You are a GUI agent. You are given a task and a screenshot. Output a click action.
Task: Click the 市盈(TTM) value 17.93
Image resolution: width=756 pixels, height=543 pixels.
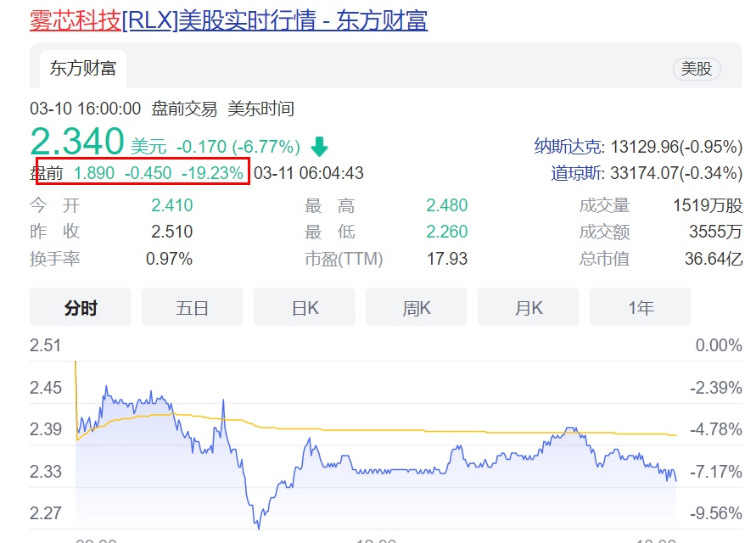447,259
